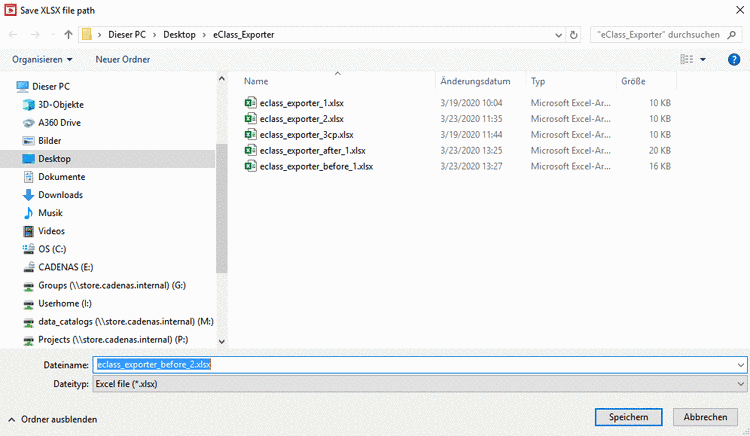
Task: Open the recent locations dropdown arrow
Action: 53,34
